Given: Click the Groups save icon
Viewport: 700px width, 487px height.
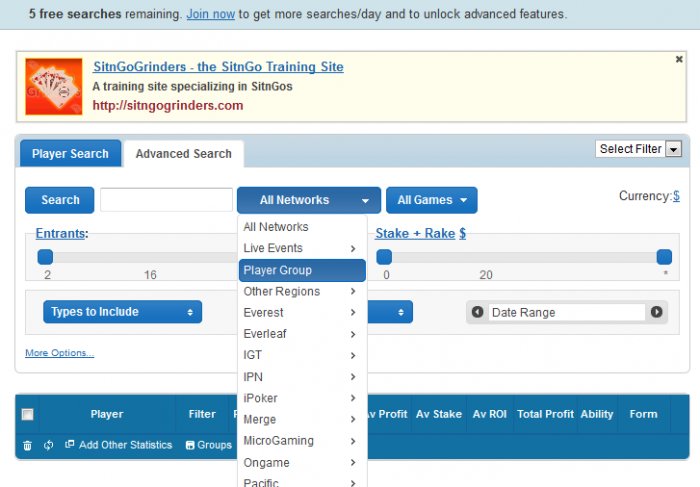Looking at the screenshot, I should pos(190,445).
